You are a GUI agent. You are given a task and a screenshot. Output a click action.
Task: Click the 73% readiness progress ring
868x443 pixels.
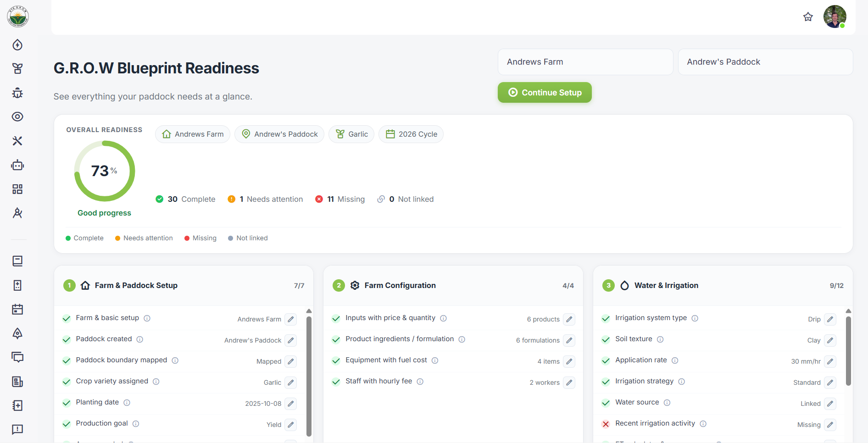point(105,171)
